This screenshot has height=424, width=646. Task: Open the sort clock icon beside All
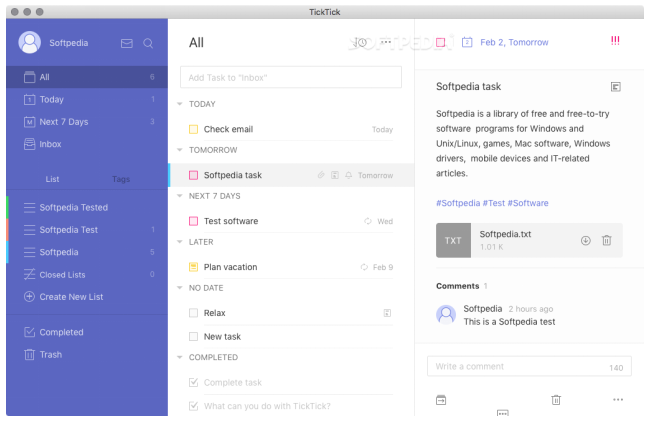point(362,42)
